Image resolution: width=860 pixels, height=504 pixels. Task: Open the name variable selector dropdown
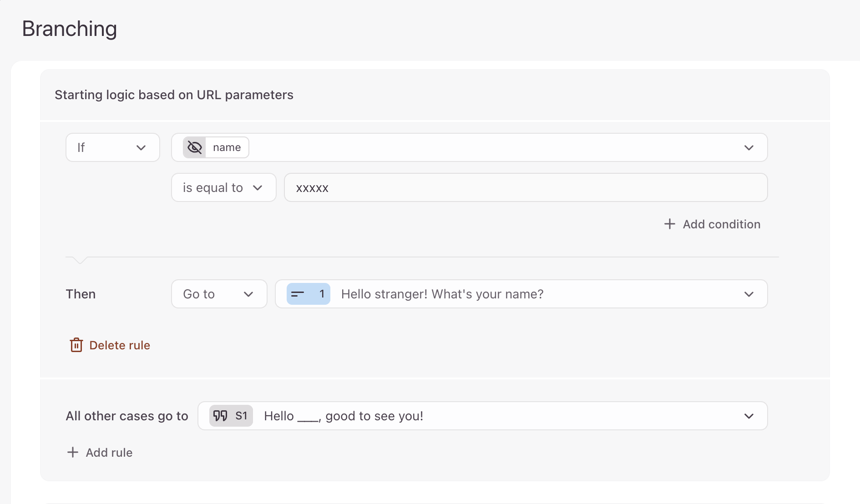[x=469, y=147]
